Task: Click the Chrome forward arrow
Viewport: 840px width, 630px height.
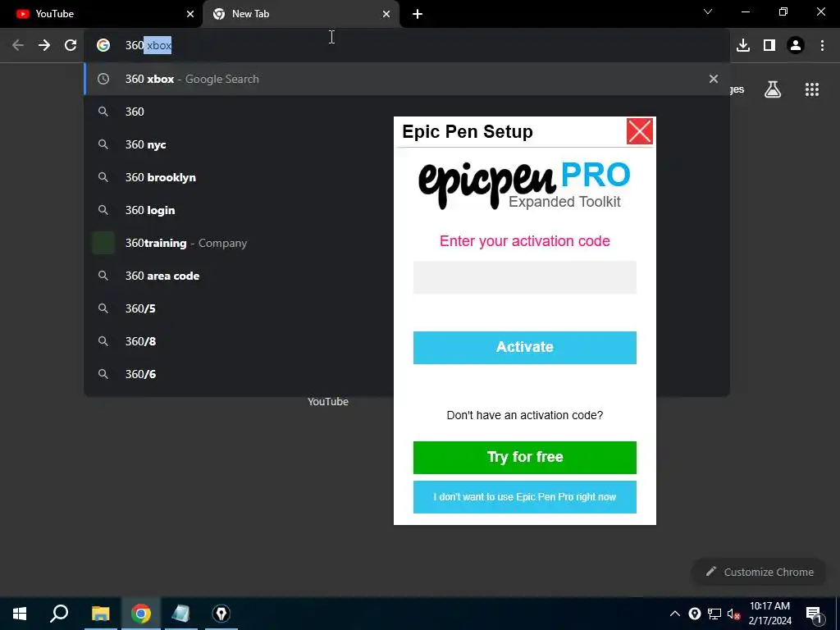Action: (44, 46)
